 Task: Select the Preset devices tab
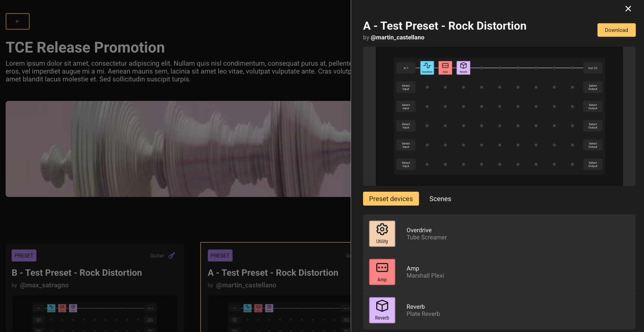[390, 199]
